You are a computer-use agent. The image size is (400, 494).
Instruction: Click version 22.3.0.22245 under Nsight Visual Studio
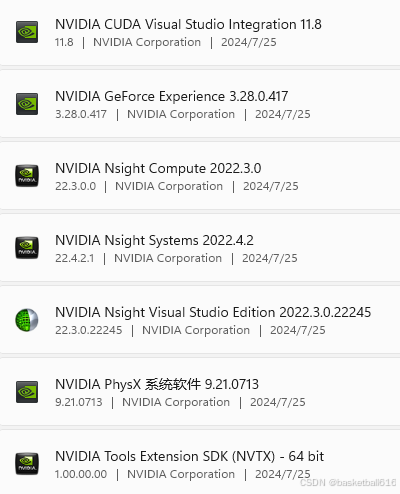click(89, 330)
